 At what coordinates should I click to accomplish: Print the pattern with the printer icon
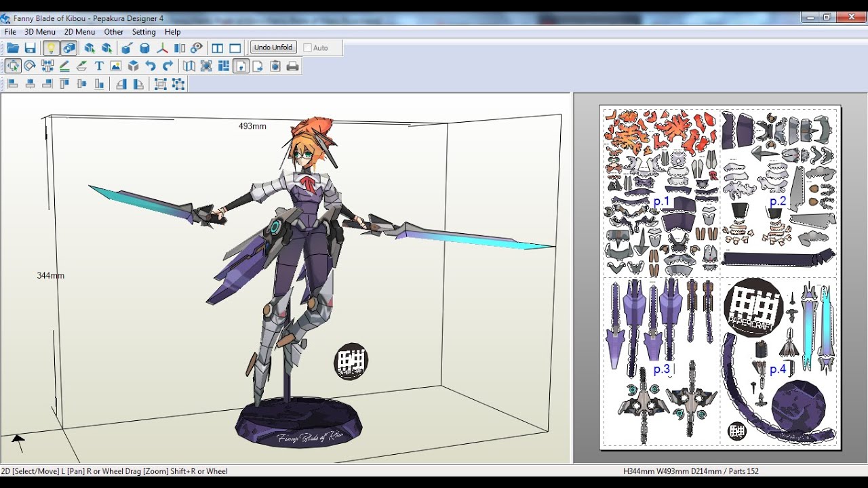click(293, 66)
